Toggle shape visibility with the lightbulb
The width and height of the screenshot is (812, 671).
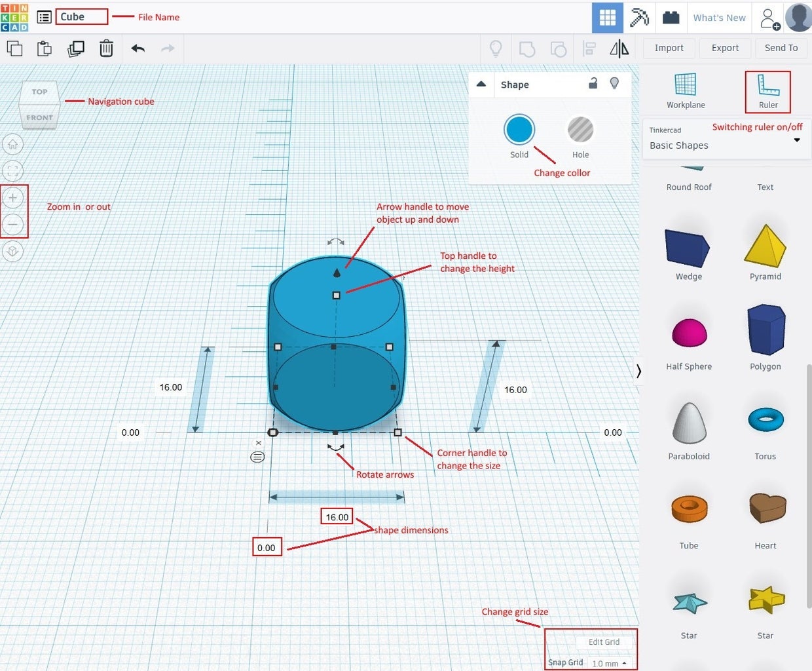tap(614, 84)
